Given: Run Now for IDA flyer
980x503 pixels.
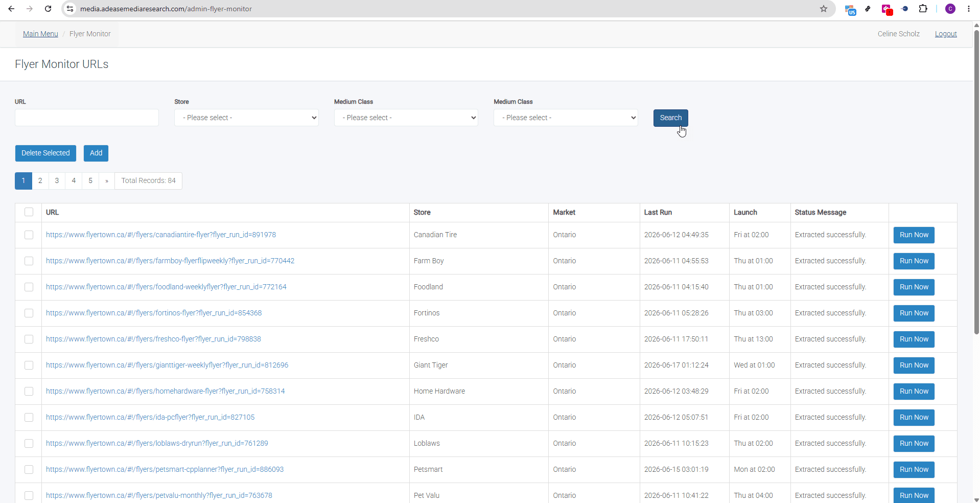Looking at the screenshot, I should [914, 418].
